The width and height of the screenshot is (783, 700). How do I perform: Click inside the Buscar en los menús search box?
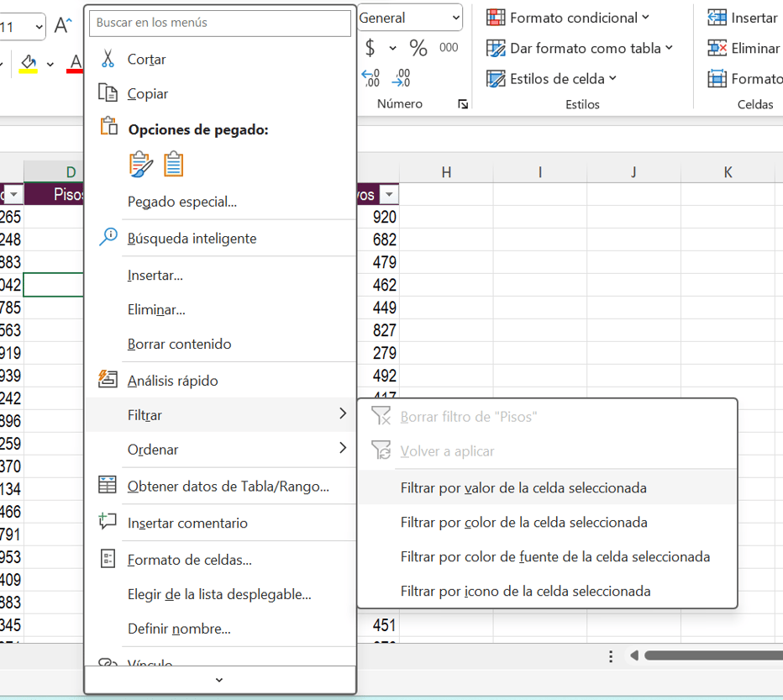click(219, 23)
